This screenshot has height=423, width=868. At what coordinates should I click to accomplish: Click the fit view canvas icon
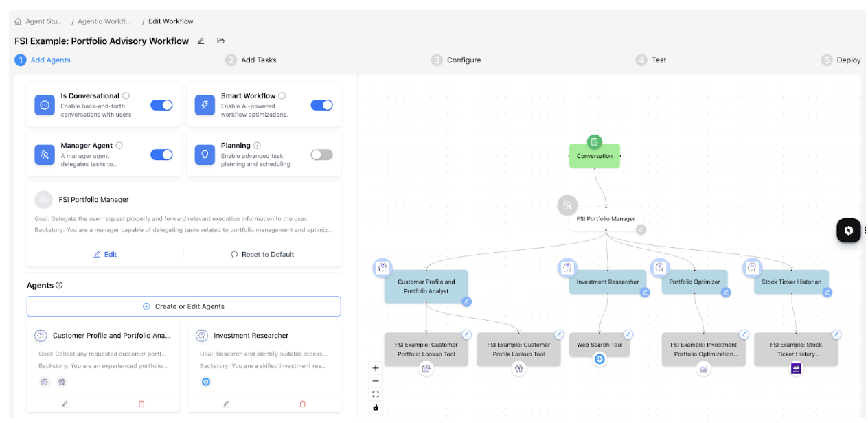tap(376, 394)
